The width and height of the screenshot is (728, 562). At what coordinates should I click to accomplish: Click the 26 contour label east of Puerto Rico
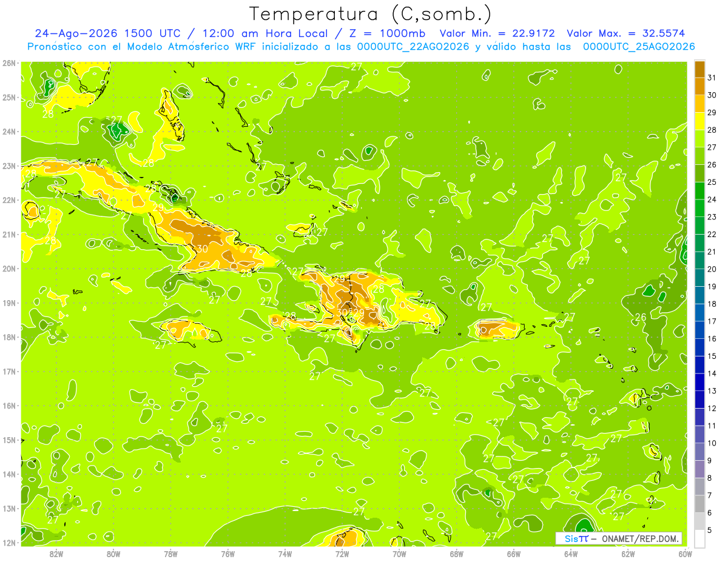pyautogui.click(x=640, y=317)
